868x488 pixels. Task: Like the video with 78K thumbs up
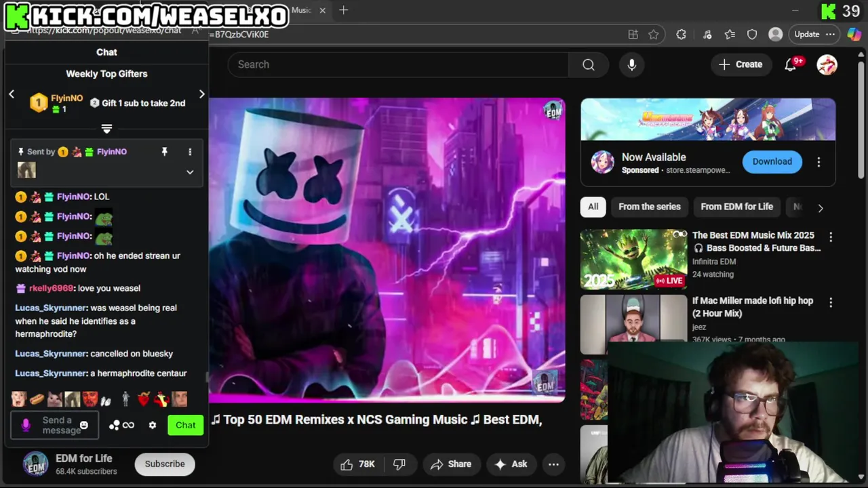[x=357, y=464]
